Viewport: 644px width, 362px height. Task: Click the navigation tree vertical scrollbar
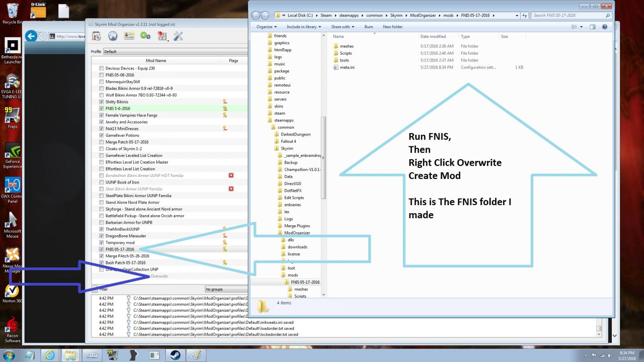pos(323,158)
